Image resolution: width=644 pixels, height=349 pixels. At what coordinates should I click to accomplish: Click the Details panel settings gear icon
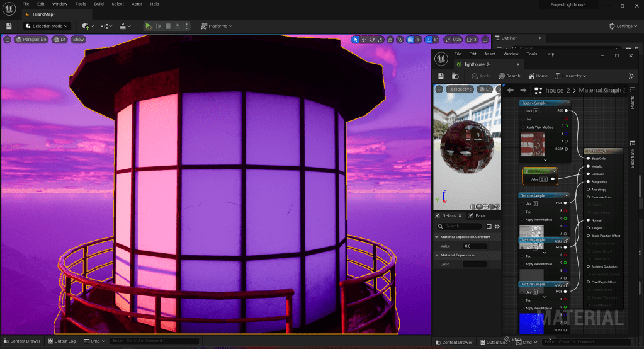point(497,226)
